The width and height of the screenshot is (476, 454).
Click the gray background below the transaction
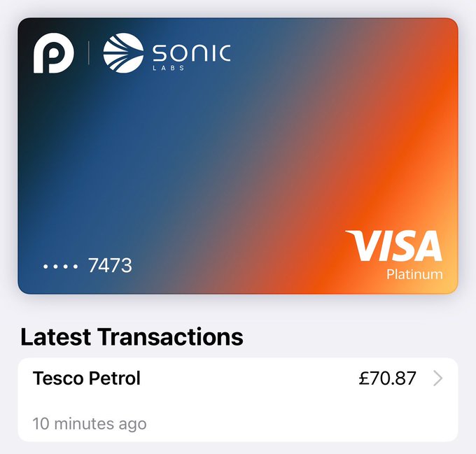pos(238,448)
